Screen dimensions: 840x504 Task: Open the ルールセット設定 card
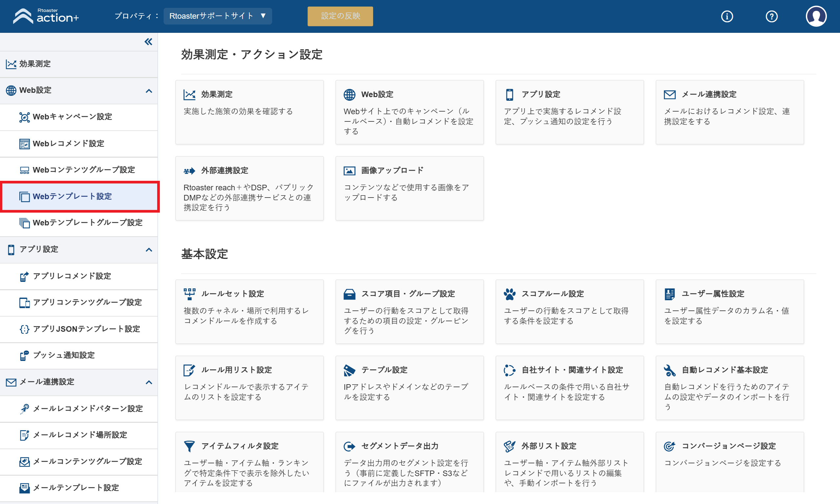(x=250, y=312)
